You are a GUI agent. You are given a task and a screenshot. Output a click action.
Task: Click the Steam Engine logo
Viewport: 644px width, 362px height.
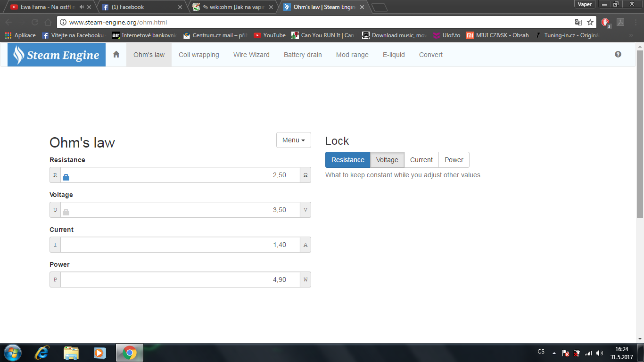57,55
